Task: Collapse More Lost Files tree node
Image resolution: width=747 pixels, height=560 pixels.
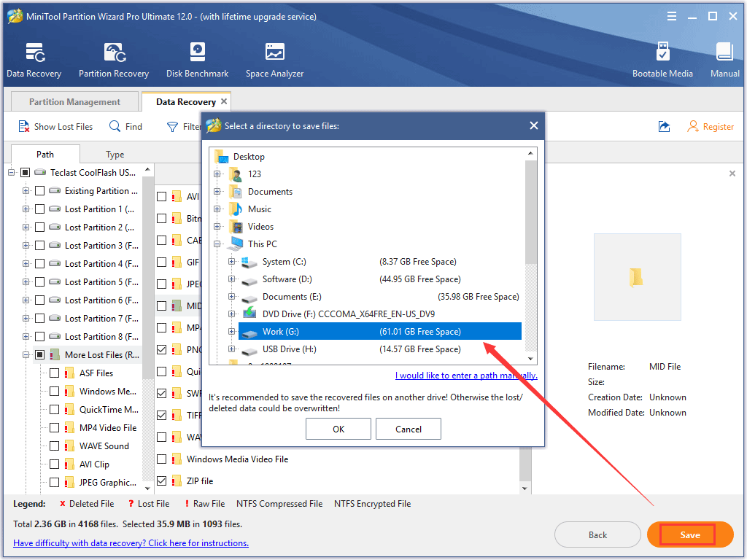Action: pos(26,355)
